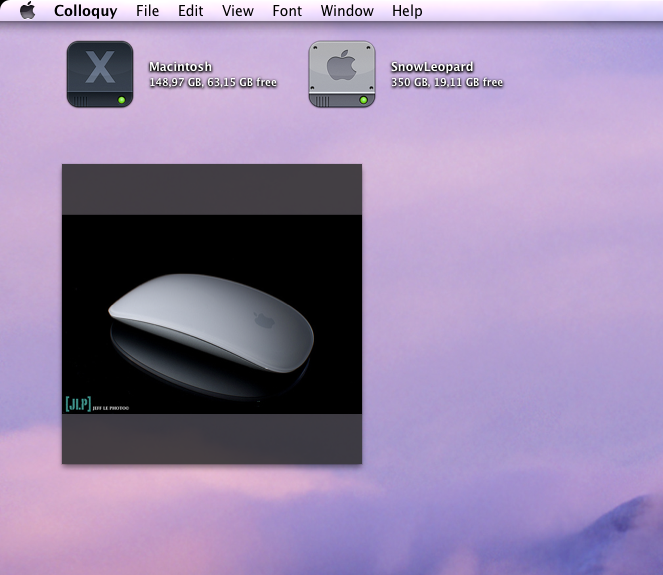Select the SnowLeopard drive icon
This screenshot has width=663, height=575.
(x=342, y=74)
